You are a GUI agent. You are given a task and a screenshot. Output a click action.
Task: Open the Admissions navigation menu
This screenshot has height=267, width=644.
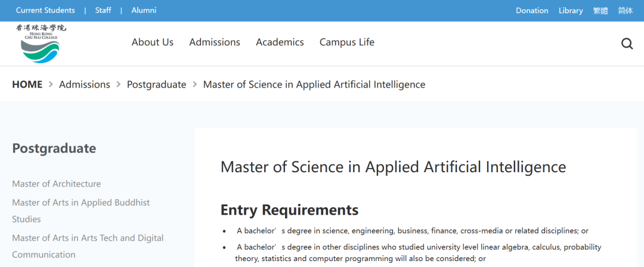coord(215,42)
